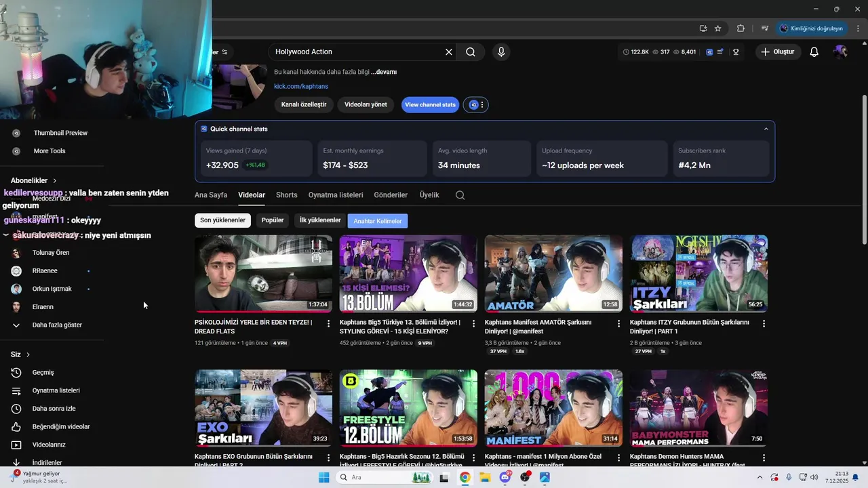Open options for Manifest AMATÖR video
Viewport: 868px width, 488px height.
coord(618,324)
